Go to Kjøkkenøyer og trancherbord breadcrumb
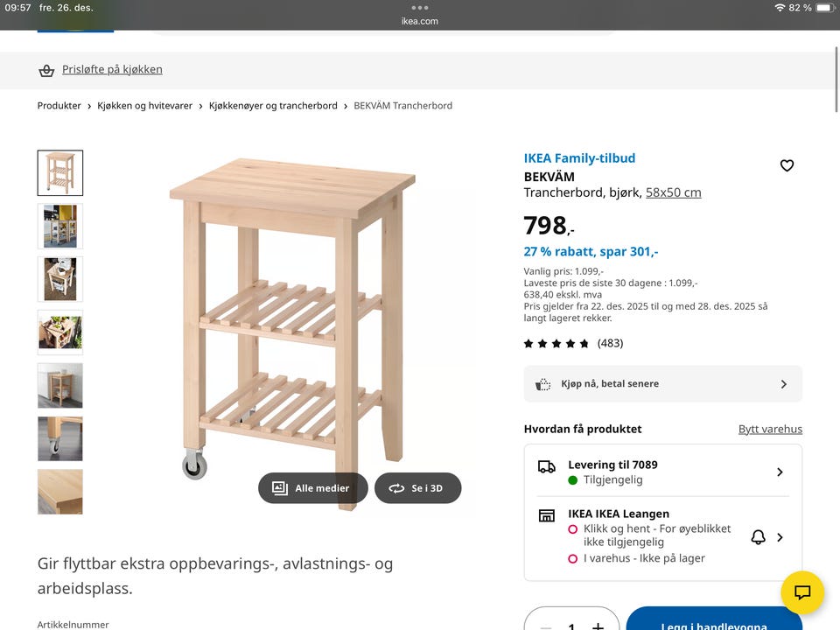The width and height of the screenshot is (840, 630). [x=273, y=106]
